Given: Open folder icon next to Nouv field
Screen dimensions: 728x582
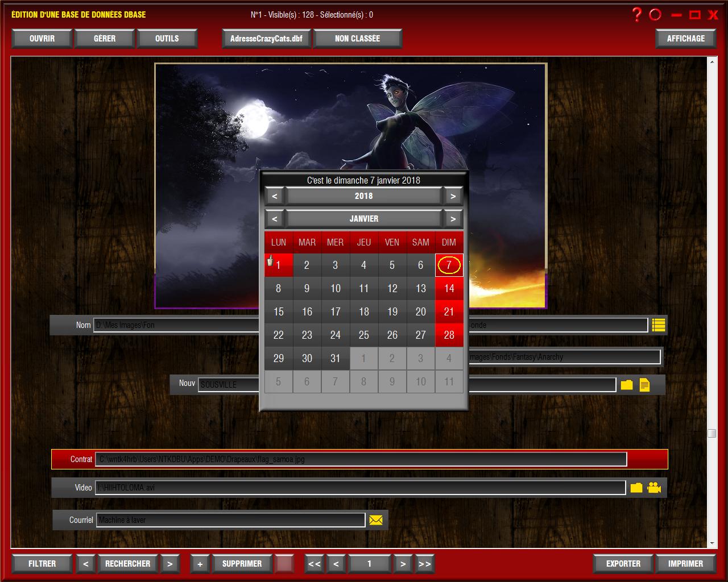Looking at the screenshot, I should tap(627, 385).
